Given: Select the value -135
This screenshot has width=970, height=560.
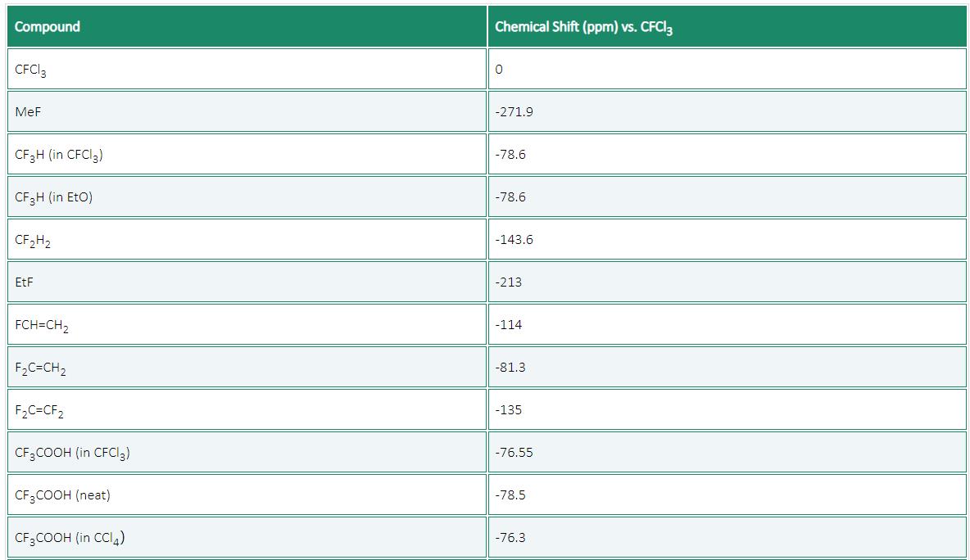Looking at the screenshot, I should coord(727,410).
